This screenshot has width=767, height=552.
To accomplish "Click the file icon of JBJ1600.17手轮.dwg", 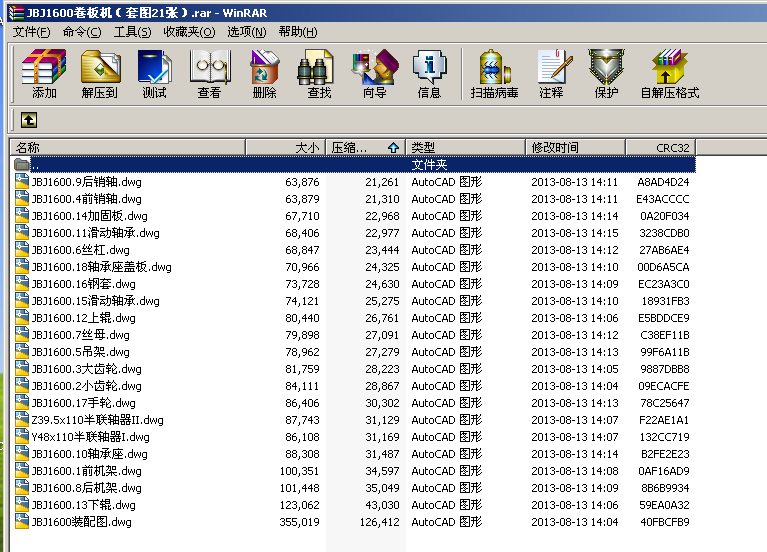I will pyautogui.click(x=22, y=403).
